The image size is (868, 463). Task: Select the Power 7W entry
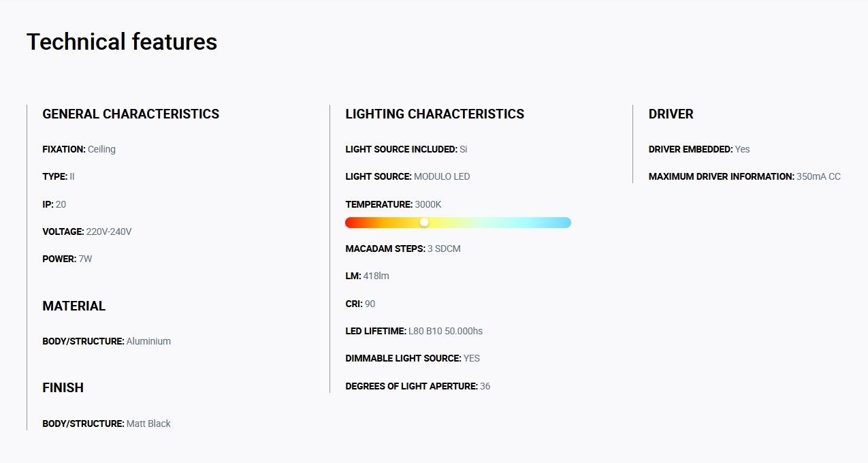point(67,259)
